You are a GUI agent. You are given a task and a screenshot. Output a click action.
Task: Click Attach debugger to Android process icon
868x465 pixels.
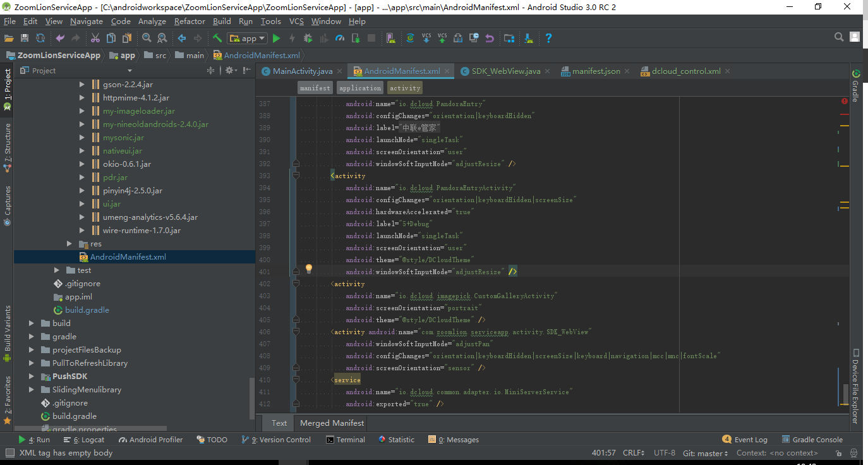pos(356,39)
